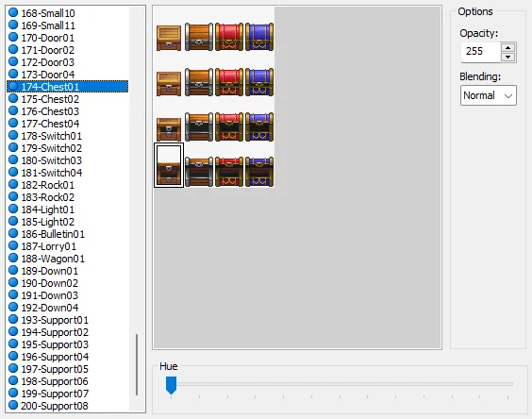Viewport: 532px width, 419px height.
Task: Increase opacity with the up arrow
Action: pyautogui.click(x=507, y=47)
